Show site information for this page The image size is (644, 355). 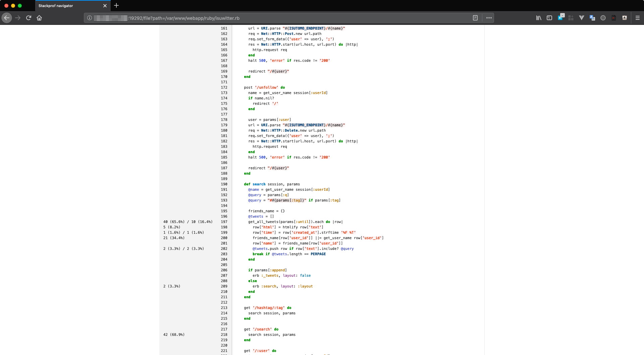(90, 18)
